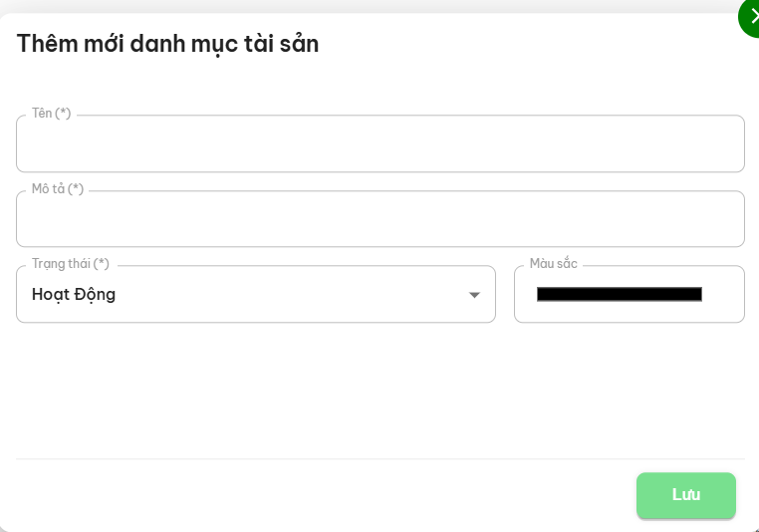
Task: Click the dialog title Thêm mới danh mục tài sản
Action: pyautogui.click(x=167, y=44)
